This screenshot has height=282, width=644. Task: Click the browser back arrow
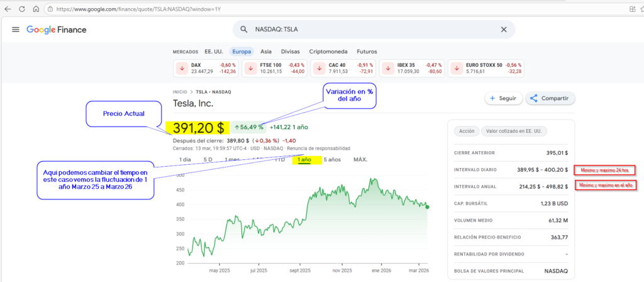click(8, 9)
